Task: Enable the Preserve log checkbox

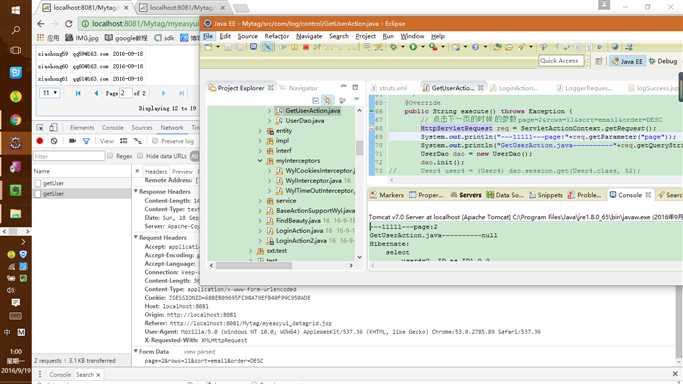Action: point(155,141)
